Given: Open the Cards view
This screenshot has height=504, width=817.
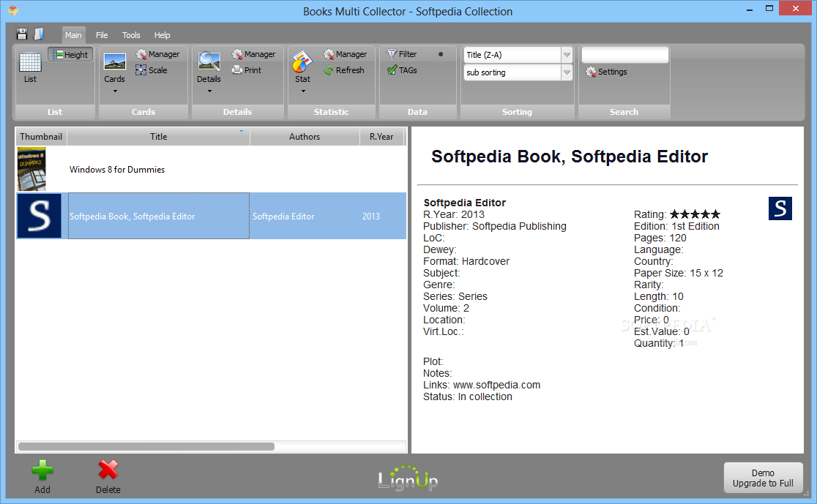Looking at the screenshot, I should (115, 68).
